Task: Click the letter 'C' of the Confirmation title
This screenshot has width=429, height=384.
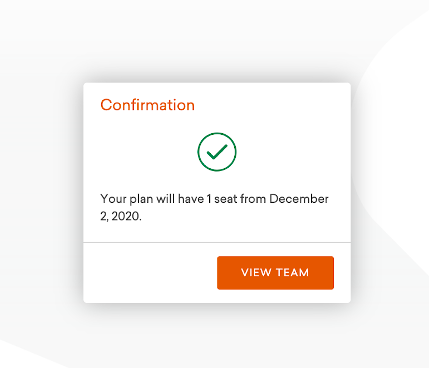Action: 106,105
